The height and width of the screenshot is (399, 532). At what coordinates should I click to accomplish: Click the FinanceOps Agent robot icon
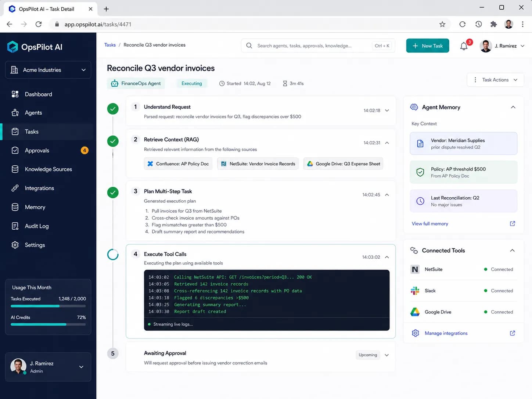coord(115,83)
